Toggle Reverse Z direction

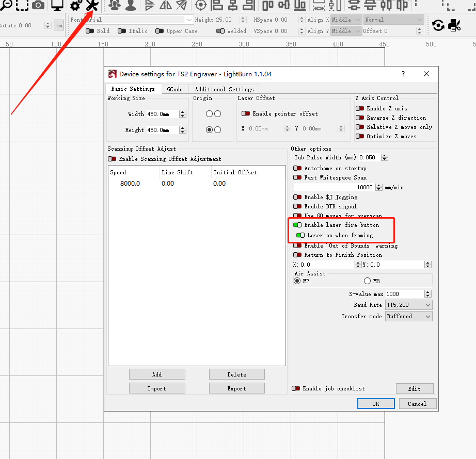[x=360, y=118]
